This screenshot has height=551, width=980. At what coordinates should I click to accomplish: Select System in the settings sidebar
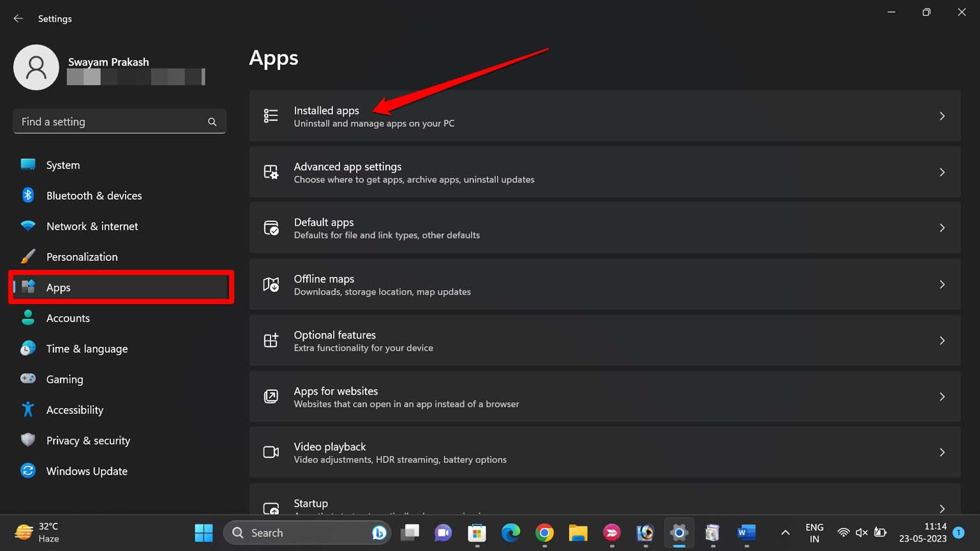(63, 165)
